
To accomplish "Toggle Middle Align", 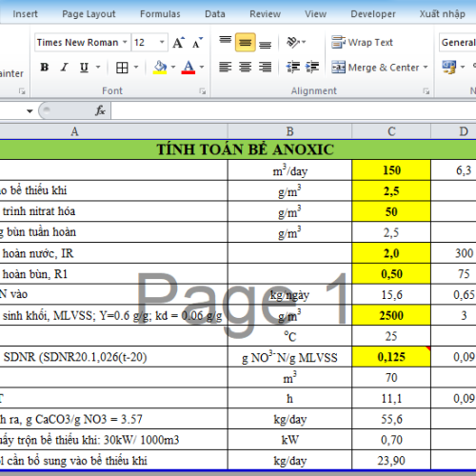I will coord(246,42).
